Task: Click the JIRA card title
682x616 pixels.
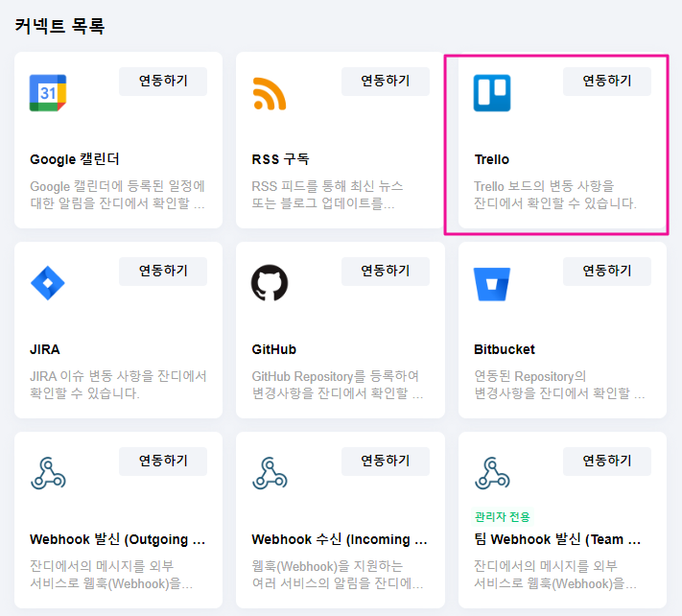Action: [45, 349]
